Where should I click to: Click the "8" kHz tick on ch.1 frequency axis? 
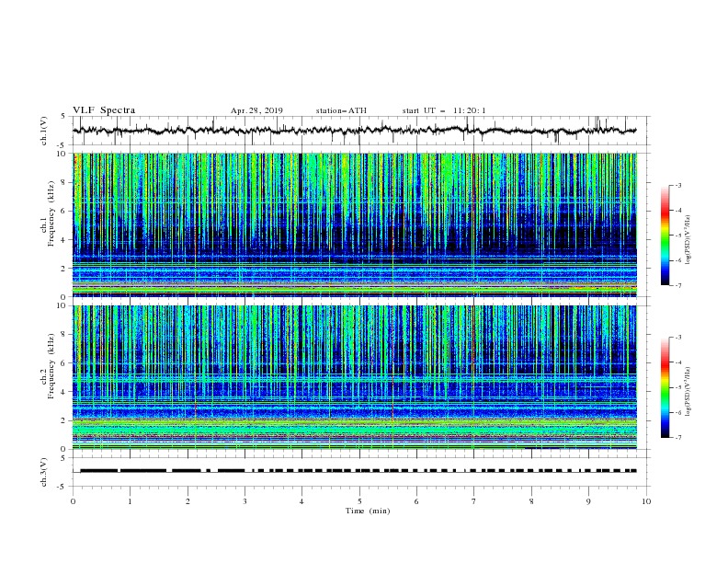(64, 182)
